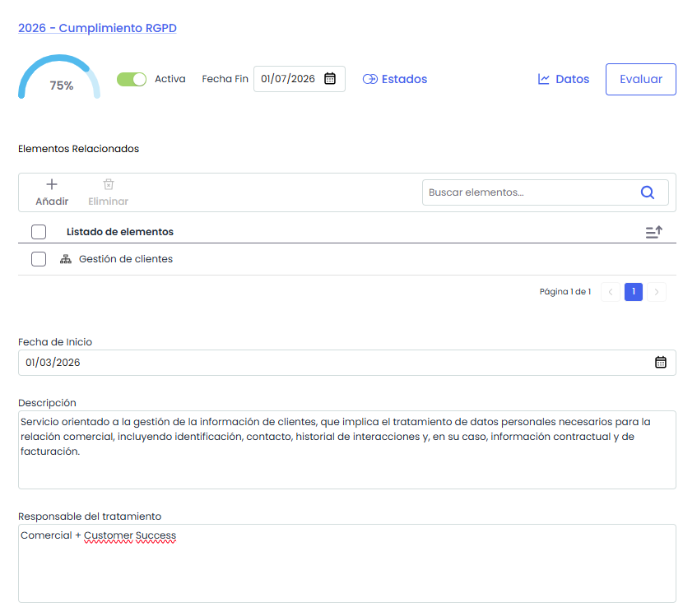This screenshot has height=616, width=683.
Task: Click the hierarchy icon beside Gestión de clientes
Action: pyautogui.click(x=67, y=259)
